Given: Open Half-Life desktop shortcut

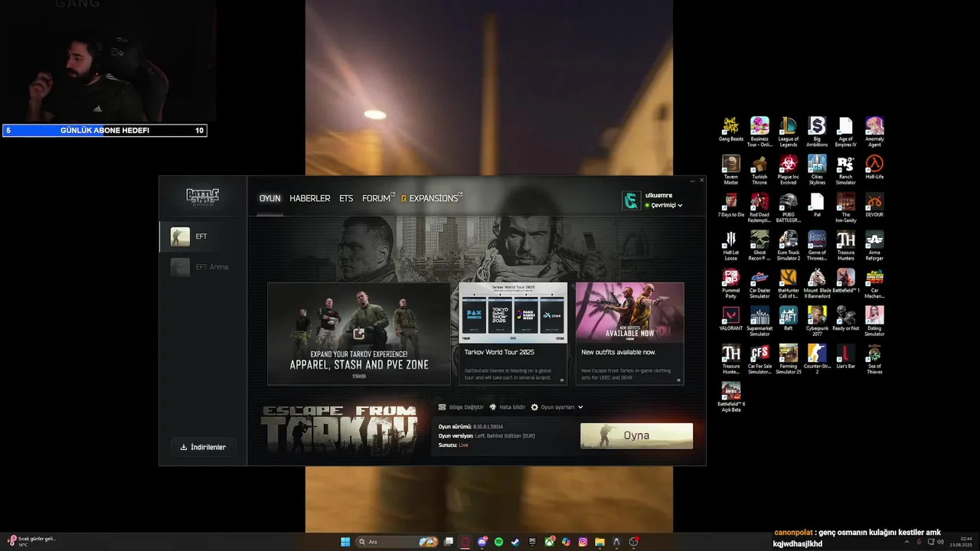Looking at the screenshot, I should [x=874, y=167].
